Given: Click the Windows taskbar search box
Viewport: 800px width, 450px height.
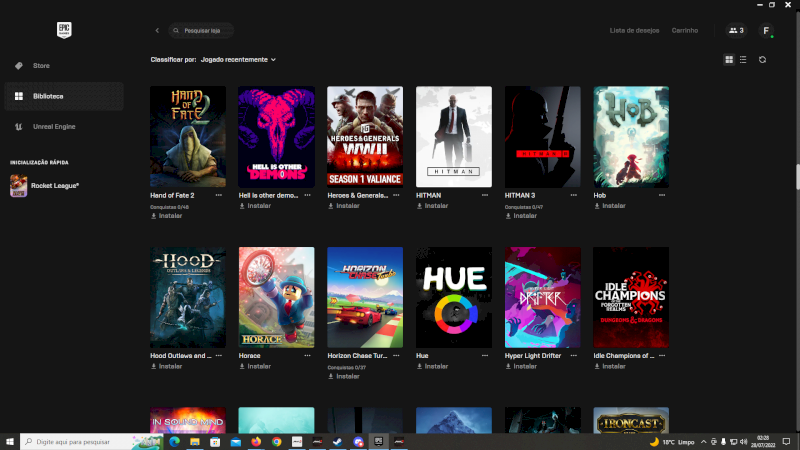Looking at the screenshot, I should (x=91, y=441).
